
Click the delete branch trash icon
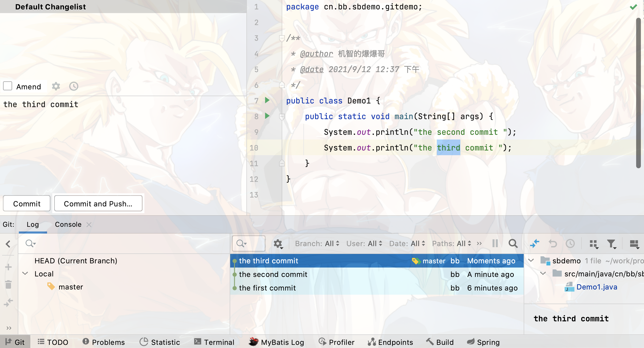(x=8, y=285)
